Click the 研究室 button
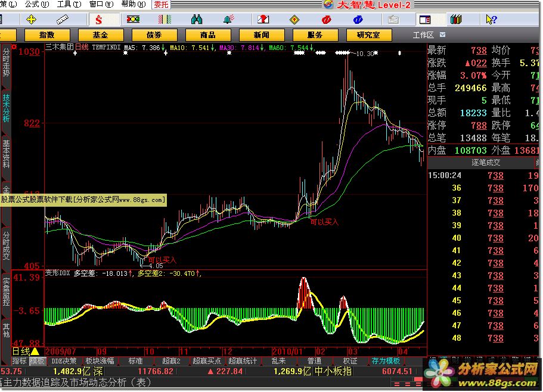This screenshot has width=543, height=392. click(x=368, y=35)
